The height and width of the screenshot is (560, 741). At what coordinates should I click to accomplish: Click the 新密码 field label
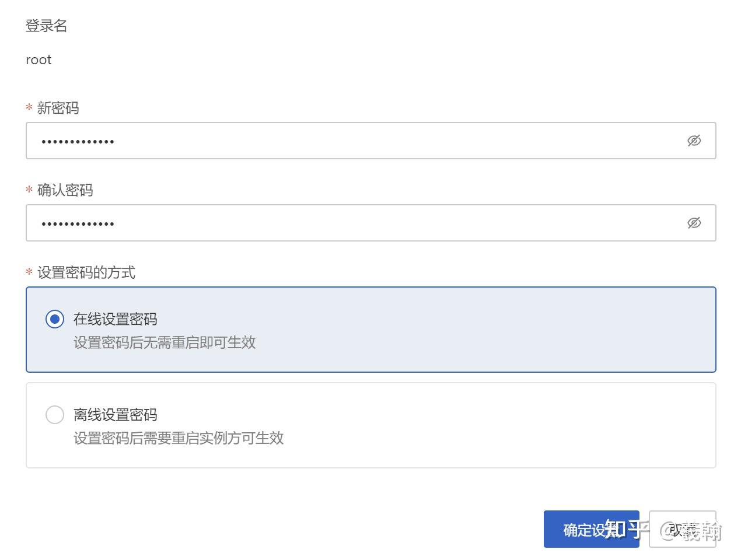coord(58,107)
